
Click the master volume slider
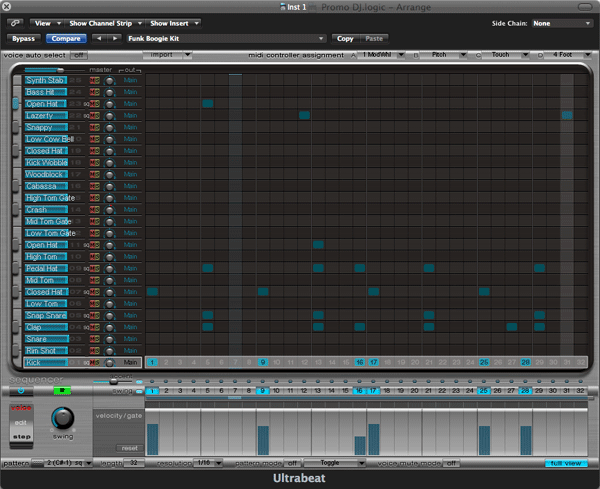pyautogui.click(x=54, y=70)
